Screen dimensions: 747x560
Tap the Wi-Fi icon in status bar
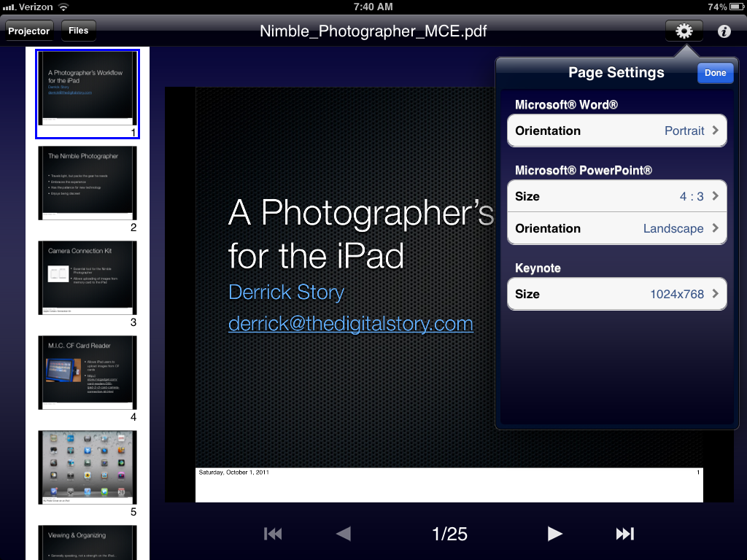(63, 7)
